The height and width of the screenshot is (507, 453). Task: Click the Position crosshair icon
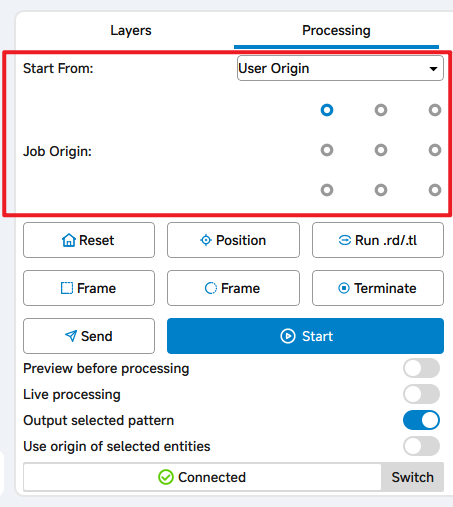tap(206, 240)
